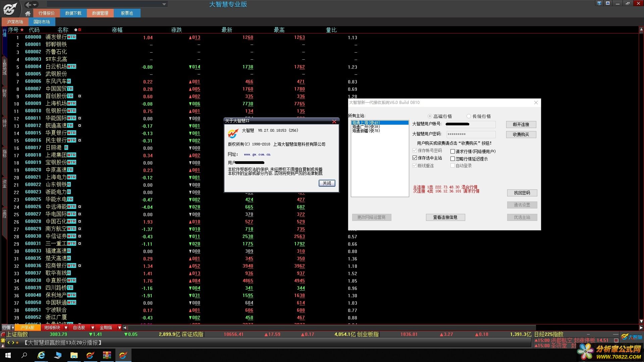The width and height of the screenshot is (644, 362).
Task: Click the horizontal scrollbar right arrow
Action: (x=641, y=328)
